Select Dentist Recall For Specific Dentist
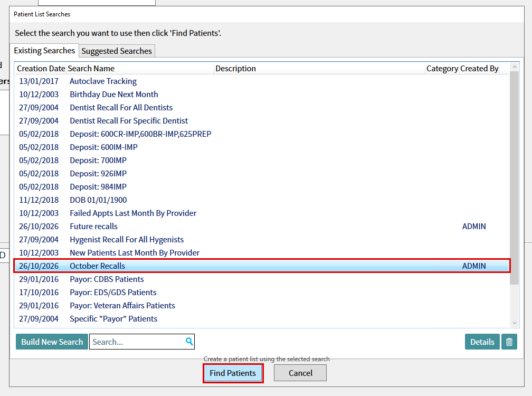 pos(262,121)
